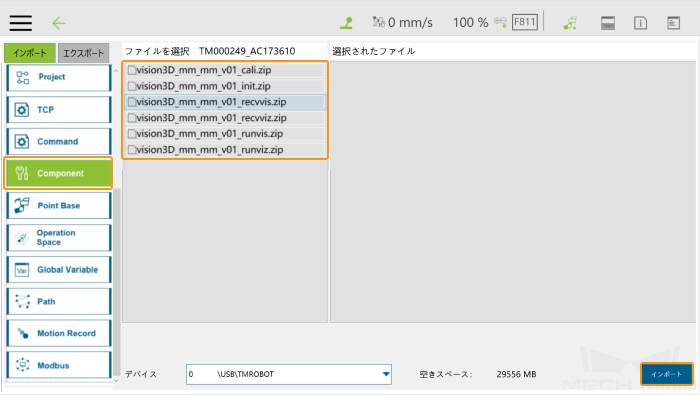This screenshot has width=700, height=395.
Task: Select the Modbus category
Action: pos(59,366)
